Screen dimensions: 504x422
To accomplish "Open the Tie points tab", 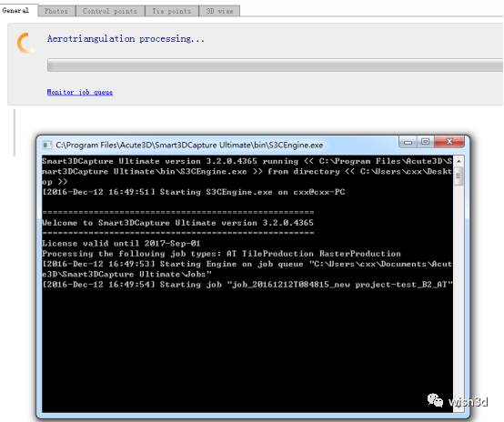I will 172,11.
